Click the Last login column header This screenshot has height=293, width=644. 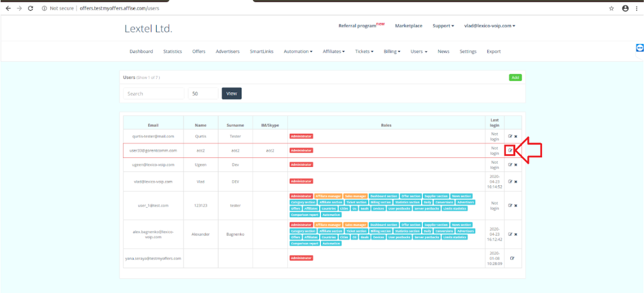tap(494, 122)
